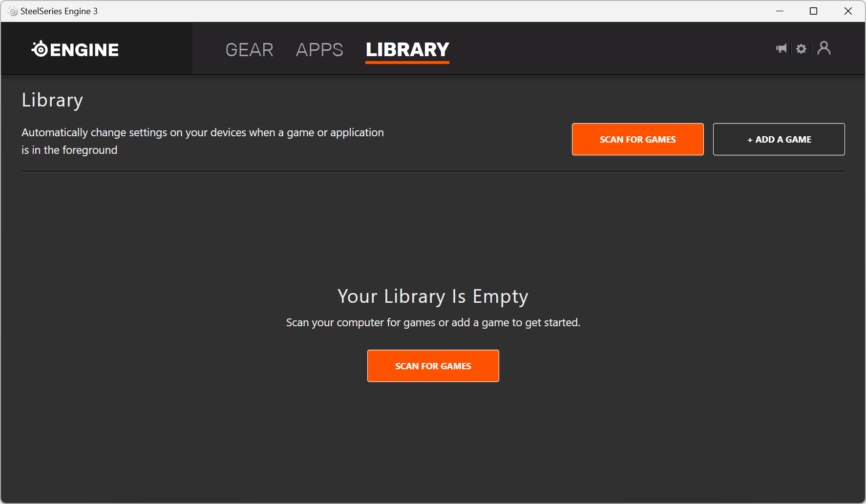Click the Library page heading
Viewport: 866px width, 504px height.
pos(52,100)
